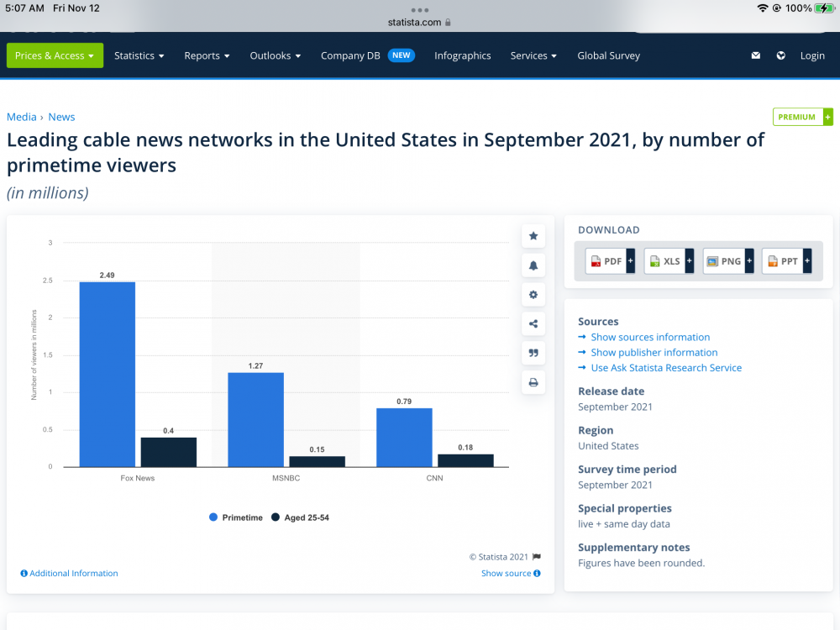Click CNN Primetime bar 0.79
The width and height of the screenshot is (840, 630).
point(404,437)
